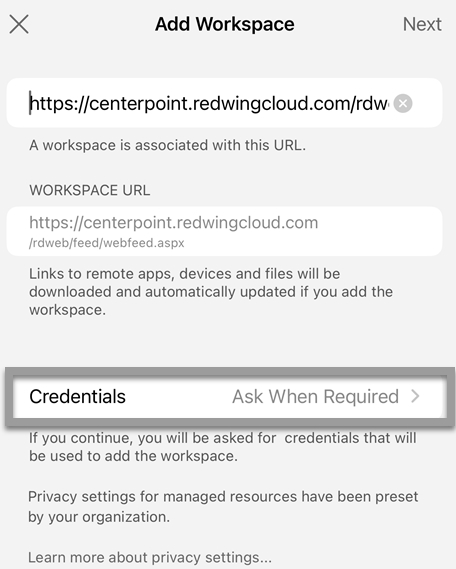Tap the word 'workspace.' ending the description
Viewport: 456px width, 569px height.
(x=67, y=310)
